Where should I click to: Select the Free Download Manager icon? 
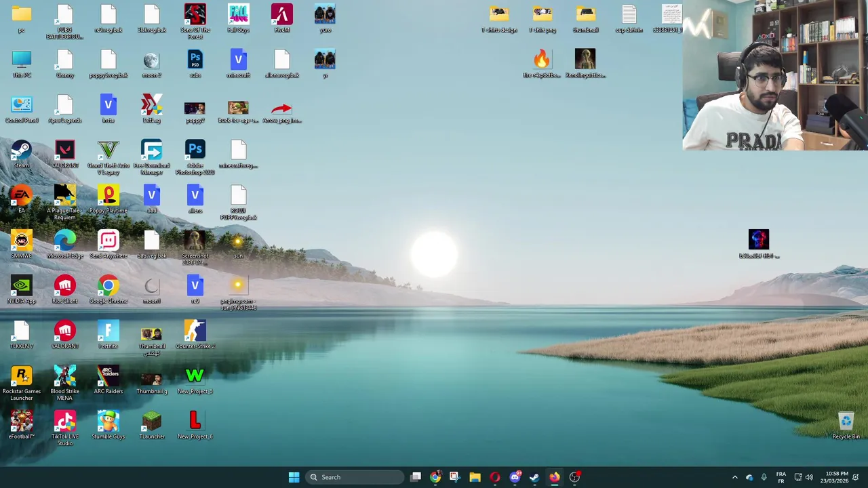pyautogui.click(x=151, y=157)
